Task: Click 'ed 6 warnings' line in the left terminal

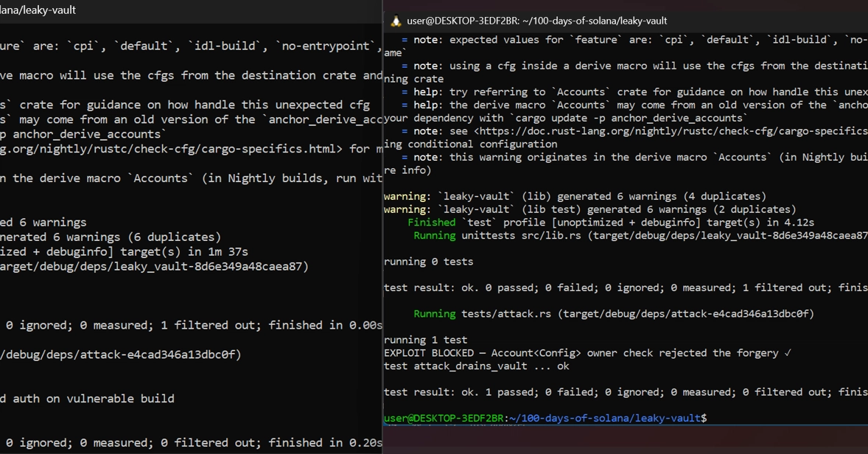Action: point(43,223)
